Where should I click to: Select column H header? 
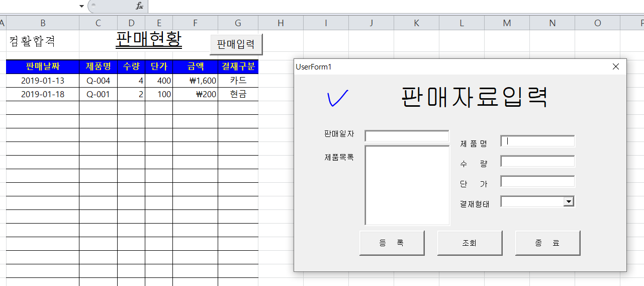pyautogui.click(x=281, y=23)
